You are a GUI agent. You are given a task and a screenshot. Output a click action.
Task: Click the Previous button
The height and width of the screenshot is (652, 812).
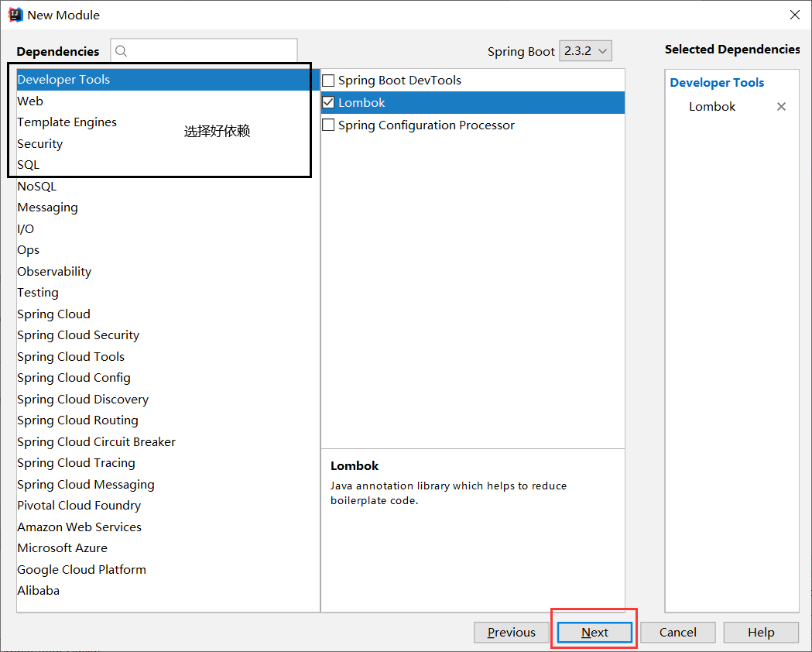tap(512, 632)
